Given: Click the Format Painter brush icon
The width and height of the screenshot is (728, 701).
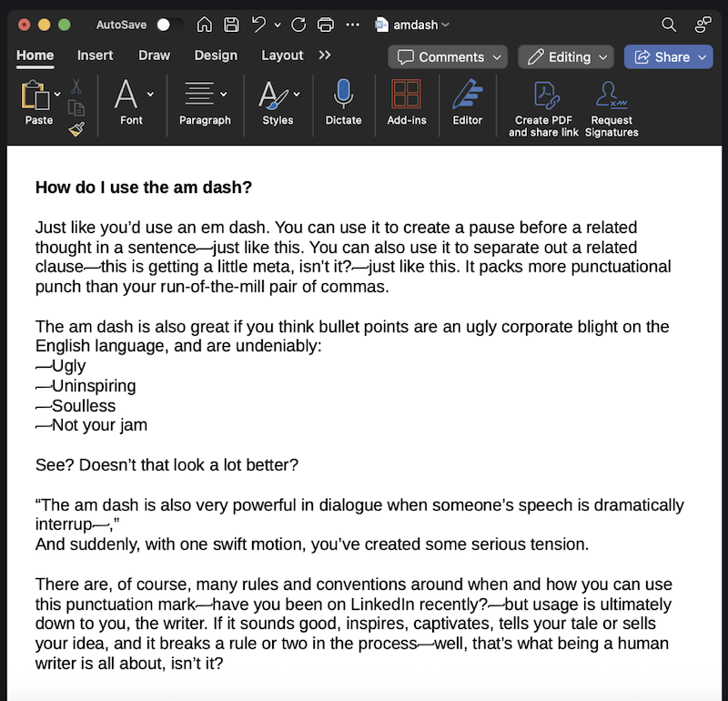Looking at the screenshot, I should pos(76,128).
